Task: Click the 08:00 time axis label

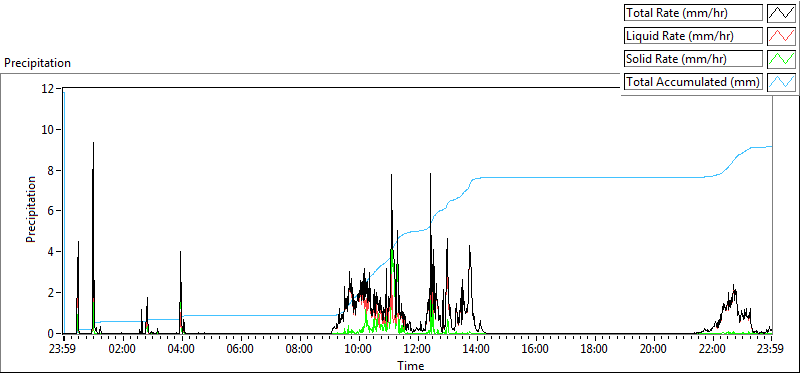Action: pyautogui.click(x=300, y=350)
